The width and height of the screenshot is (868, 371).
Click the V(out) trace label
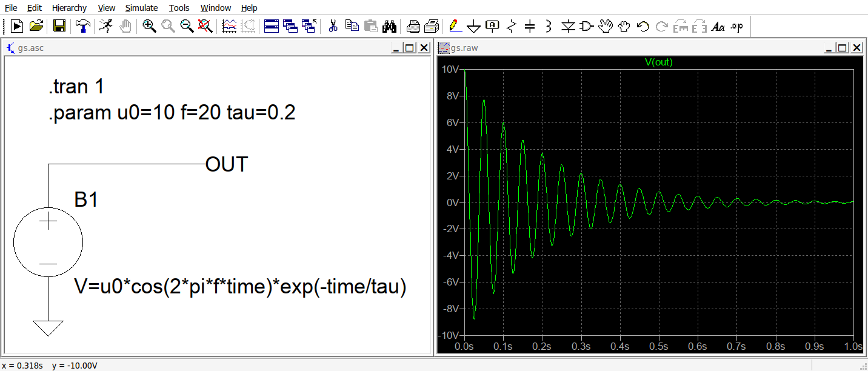click(658, 62)
